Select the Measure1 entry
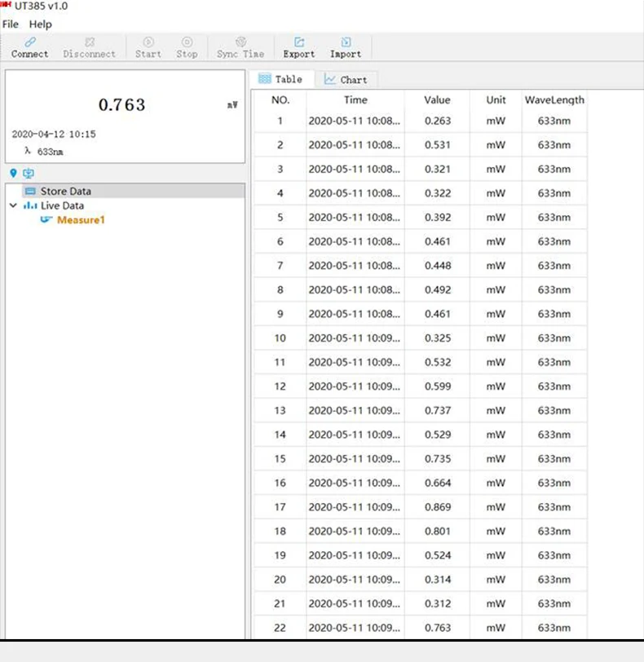This screenshot has height=662, width=644. 81,220
